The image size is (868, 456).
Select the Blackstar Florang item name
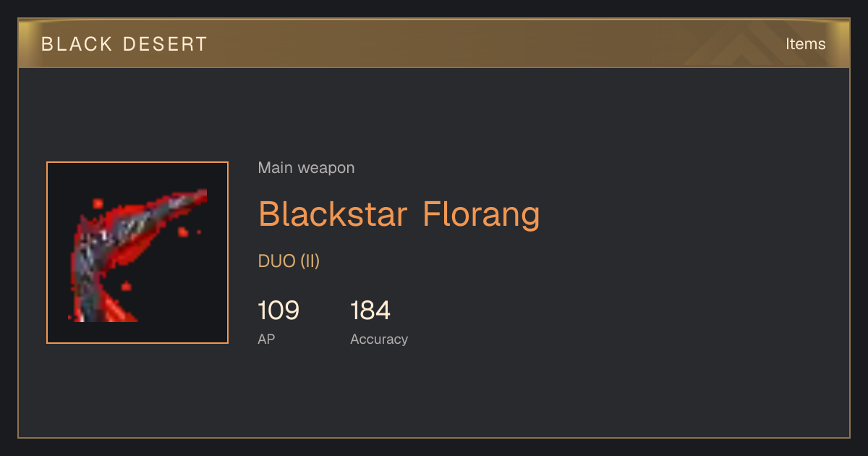tap(399, 214)
